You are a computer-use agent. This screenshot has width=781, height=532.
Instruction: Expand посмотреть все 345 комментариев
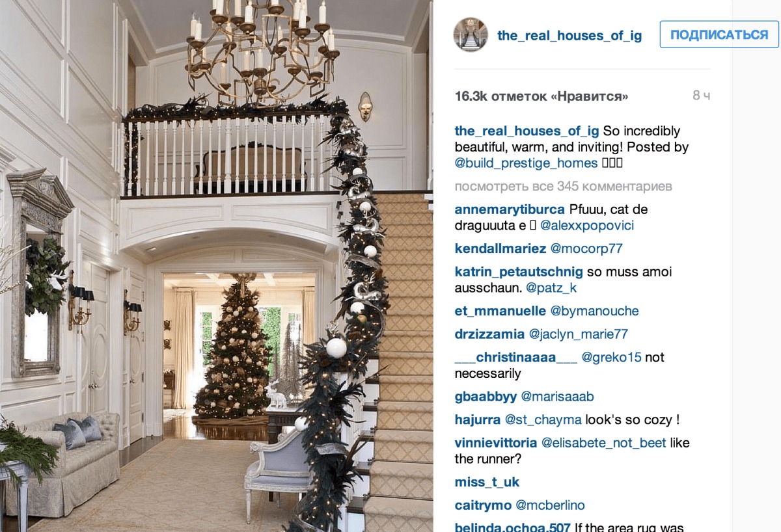point(564,187)
